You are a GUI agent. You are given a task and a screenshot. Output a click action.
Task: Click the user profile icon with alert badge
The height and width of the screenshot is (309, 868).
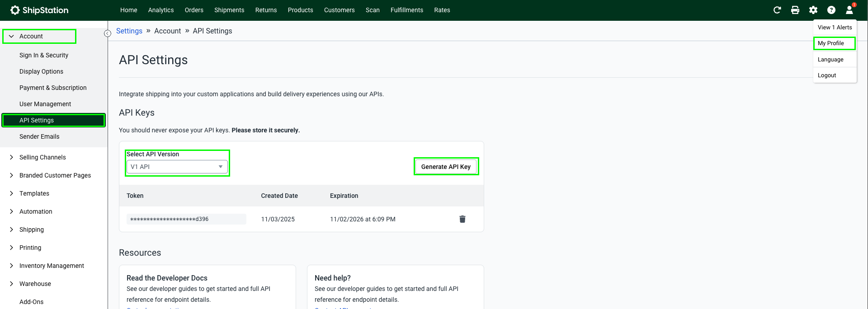tap(850, 9)
